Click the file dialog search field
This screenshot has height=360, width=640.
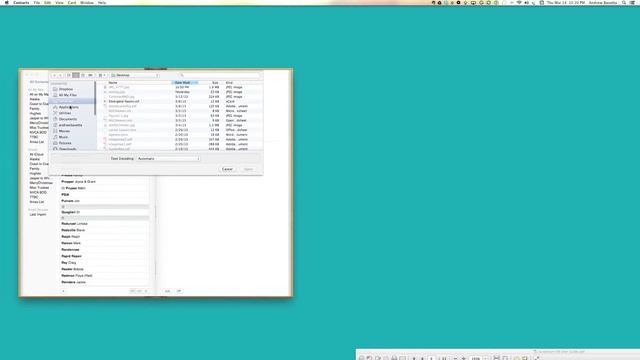[x=219, y=75]
